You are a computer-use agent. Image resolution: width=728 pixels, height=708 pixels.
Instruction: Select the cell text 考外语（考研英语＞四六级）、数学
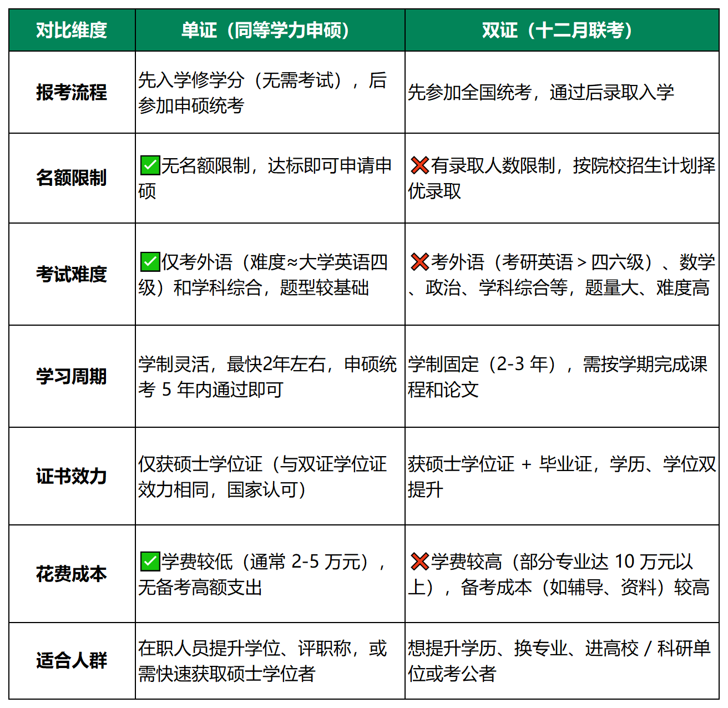tap(562, 274)
